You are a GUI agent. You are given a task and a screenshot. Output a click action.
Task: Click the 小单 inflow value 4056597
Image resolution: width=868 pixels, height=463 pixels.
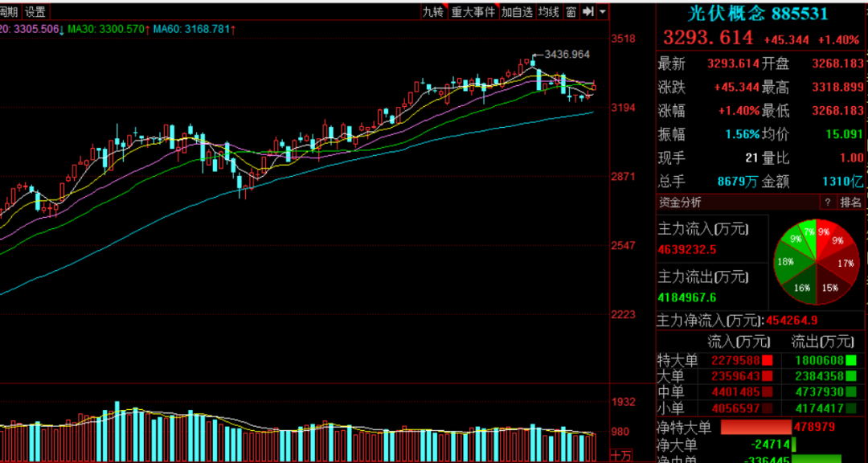click(x=735, y=408)
